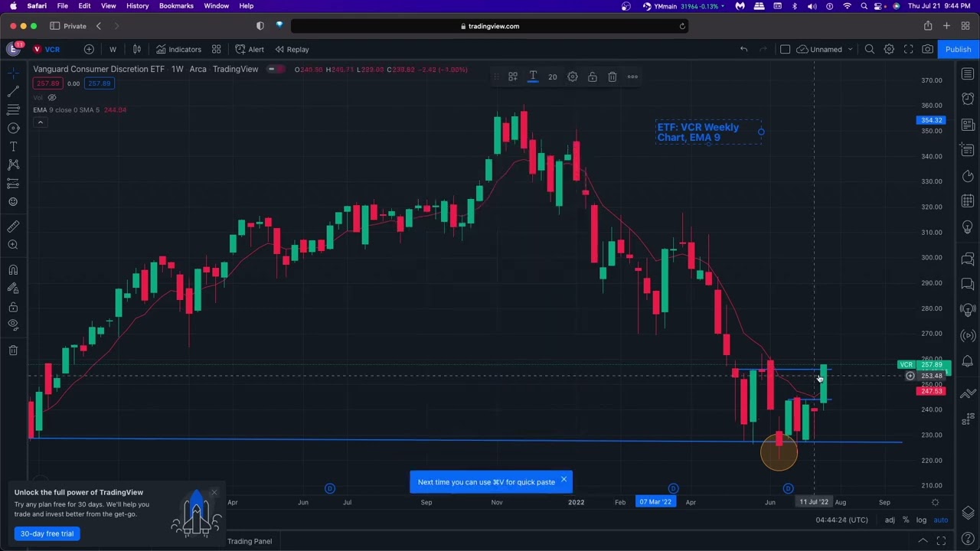
Task: Open the W weekly interval selector
Action: (113, 49)
